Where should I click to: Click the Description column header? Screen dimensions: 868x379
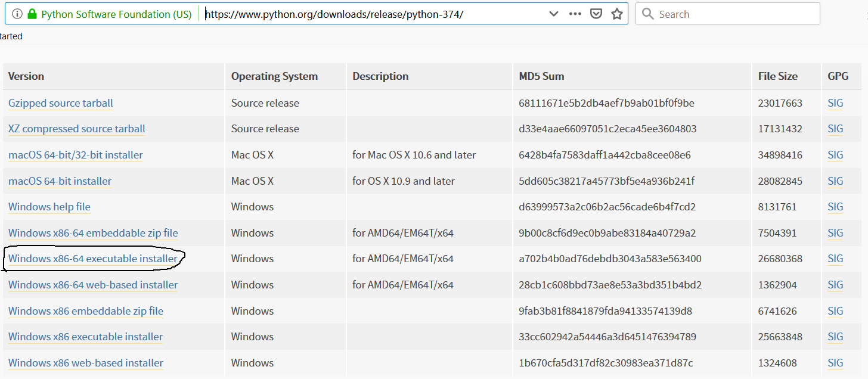tap(380, 76)
